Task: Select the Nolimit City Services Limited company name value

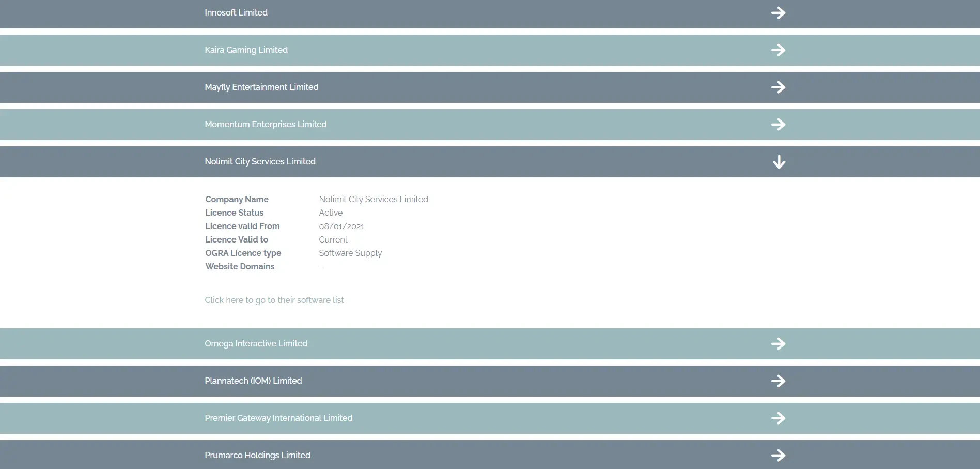Action: (374, 200)
